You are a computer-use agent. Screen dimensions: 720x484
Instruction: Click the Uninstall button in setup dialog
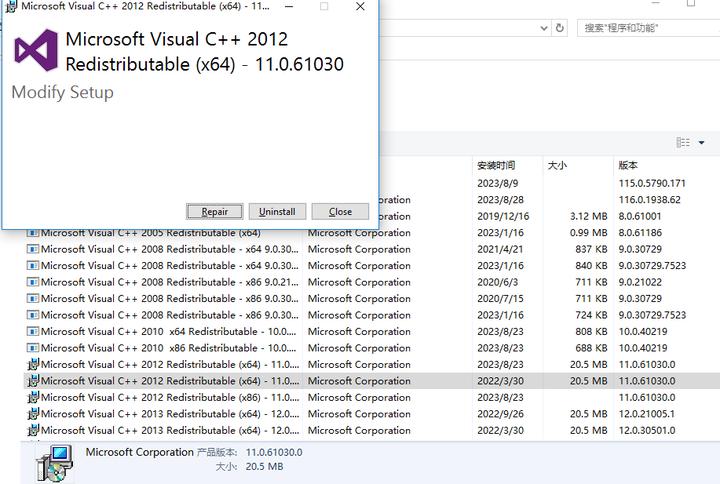click(277, 212)
